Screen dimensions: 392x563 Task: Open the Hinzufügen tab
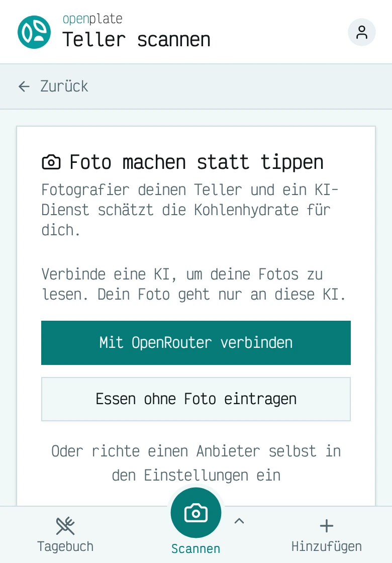point(326,535)
